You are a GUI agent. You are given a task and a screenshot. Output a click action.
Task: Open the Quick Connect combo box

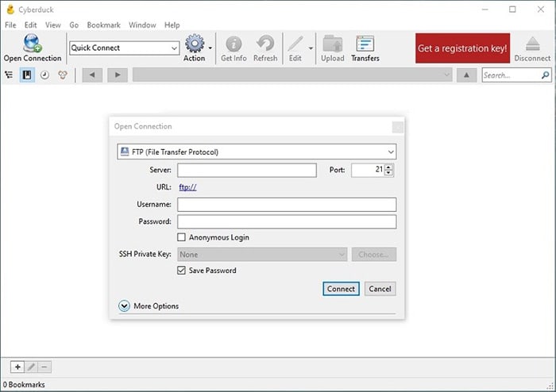point(125,48)
